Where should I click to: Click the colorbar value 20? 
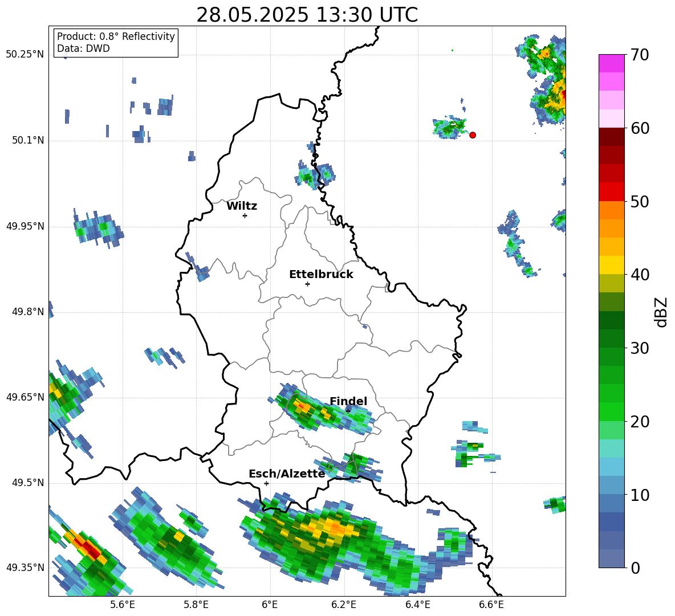coord(640,422)
